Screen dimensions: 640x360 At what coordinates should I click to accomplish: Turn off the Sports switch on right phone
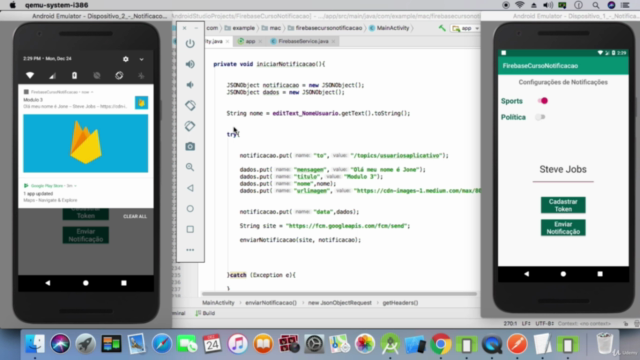pos(542,101)
